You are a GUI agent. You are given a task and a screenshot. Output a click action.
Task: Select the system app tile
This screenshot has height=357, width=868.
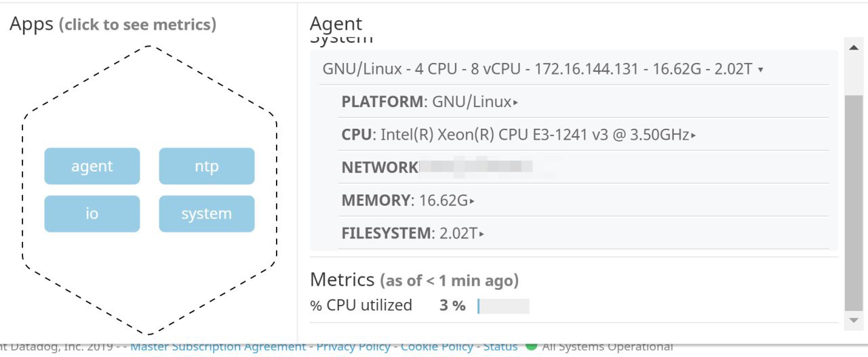tap(207, 214)
